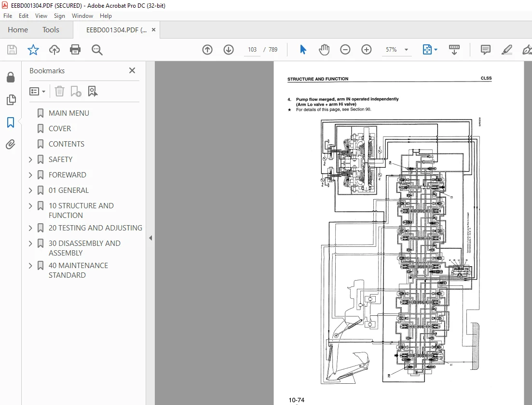Expand the SAFETY bookmark

click(x=30, y=160)
